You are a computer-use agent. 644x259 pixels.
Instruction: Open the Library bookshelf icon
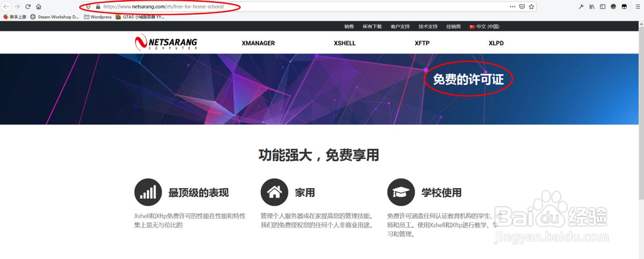pos(592,6)
